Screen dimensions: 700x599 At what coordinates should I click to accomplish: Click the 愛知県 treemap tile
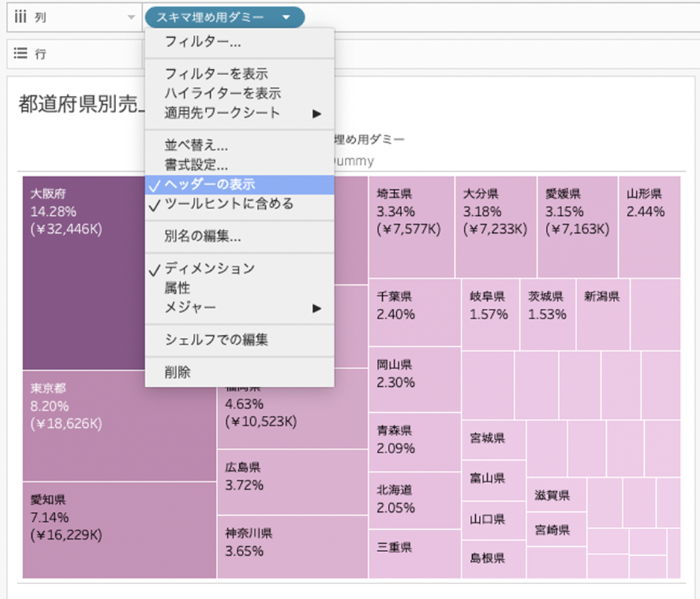coord(119,530)
